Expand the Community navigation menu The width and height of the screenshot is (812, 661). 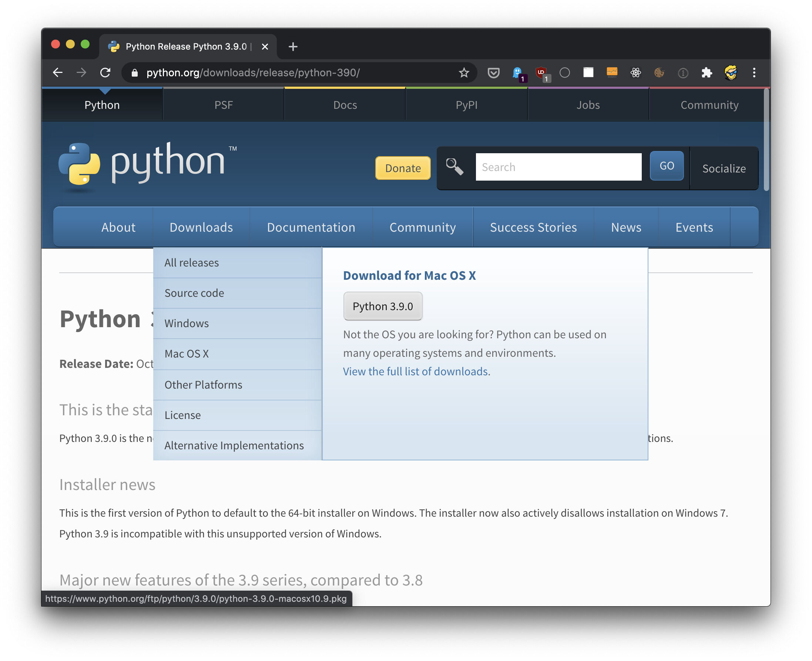tap(423, 227)
